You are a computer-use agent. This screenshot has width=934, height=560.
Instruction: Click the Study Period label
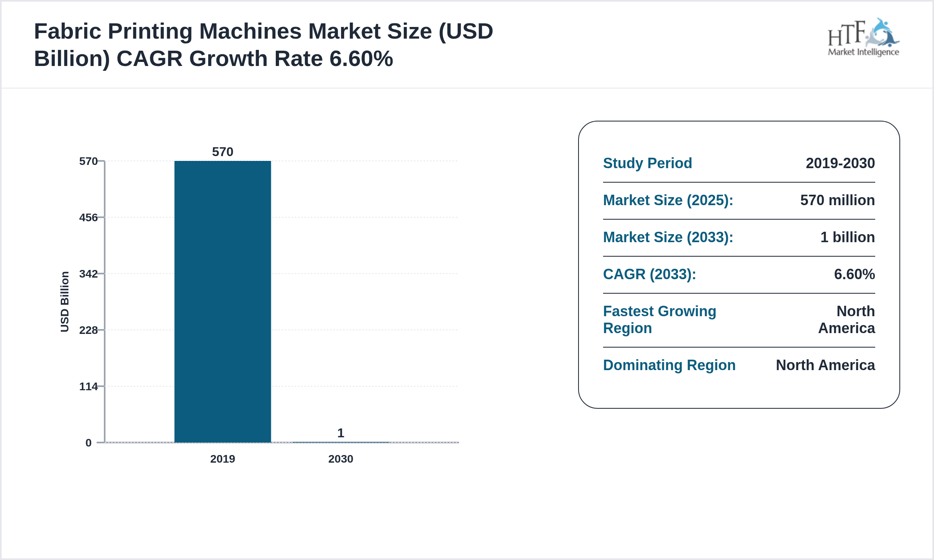647,163
